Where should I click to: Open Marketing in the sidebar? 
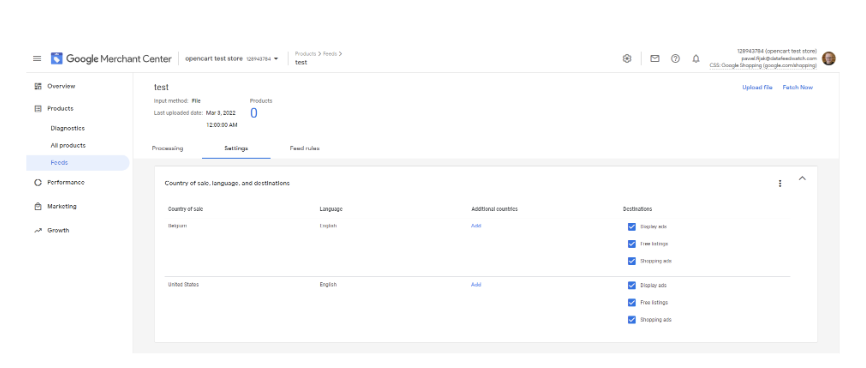62,207
